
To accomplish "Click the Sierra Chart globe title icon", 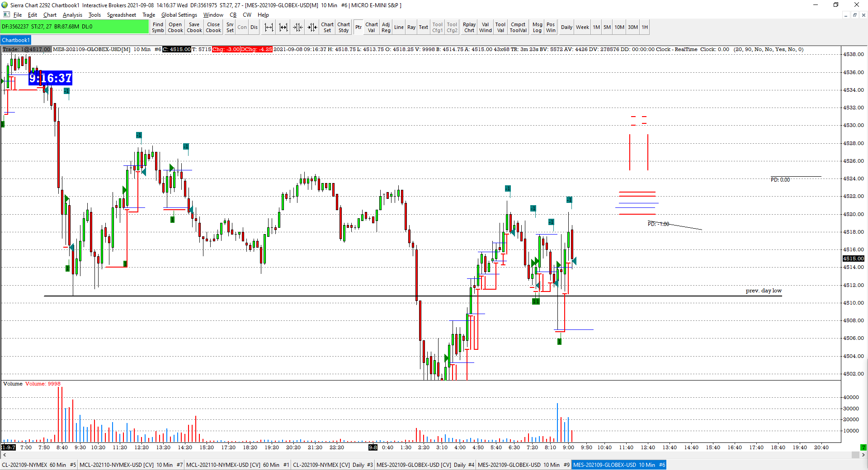I will [x=5, y=5].
